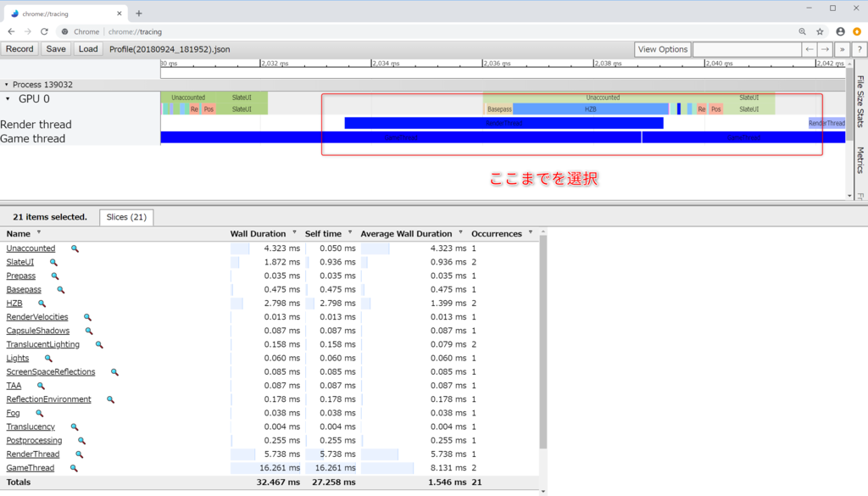Click the magnifier icon next to RenderThread

(x=79, y=454)
